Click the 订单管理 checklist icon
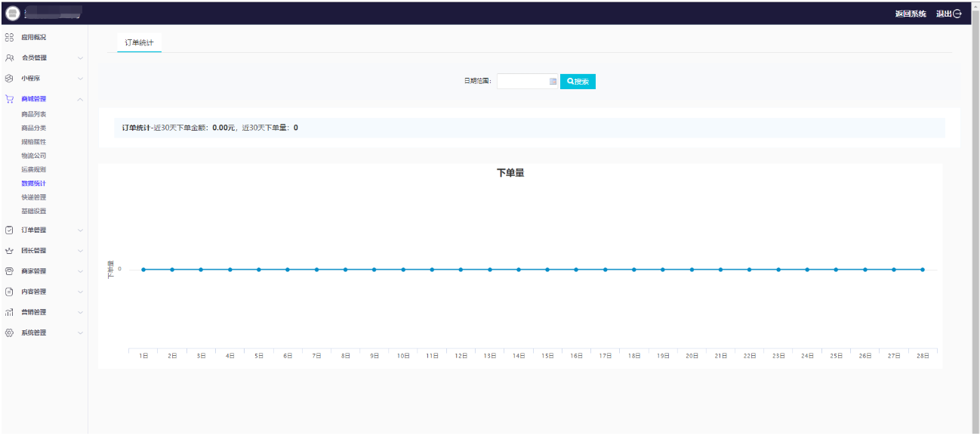Viewport: 980px width, 436px height. pos(9,230)
